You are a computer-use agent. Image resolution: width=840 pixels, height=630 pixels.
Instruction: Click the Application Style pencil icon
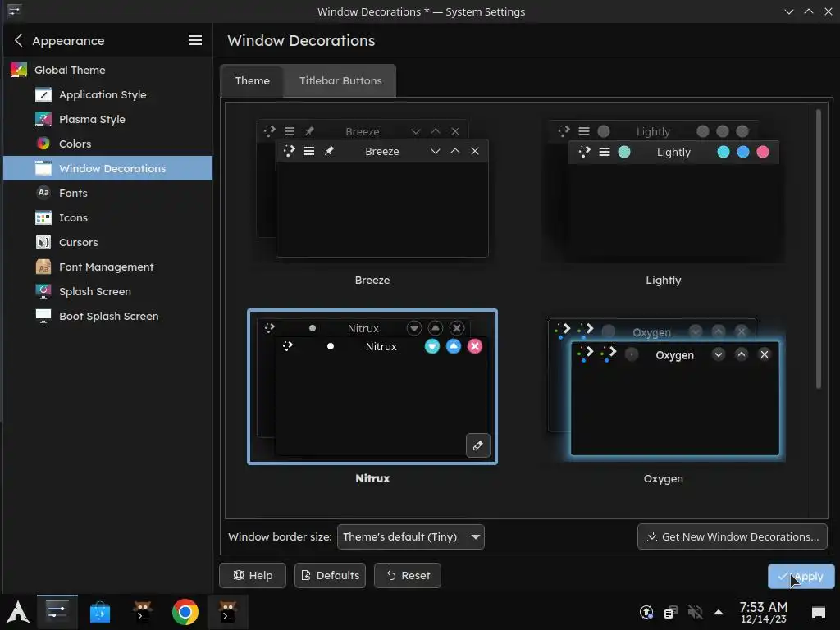click(x=43, y=94)
